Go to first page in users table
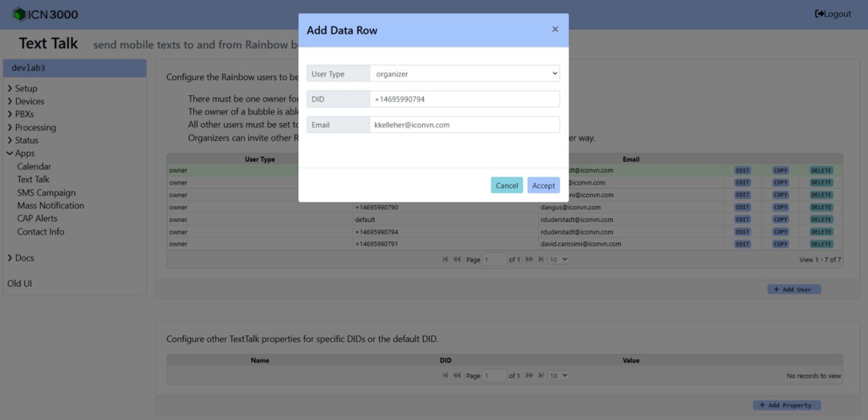868x420 pixels. coord(445,260)
